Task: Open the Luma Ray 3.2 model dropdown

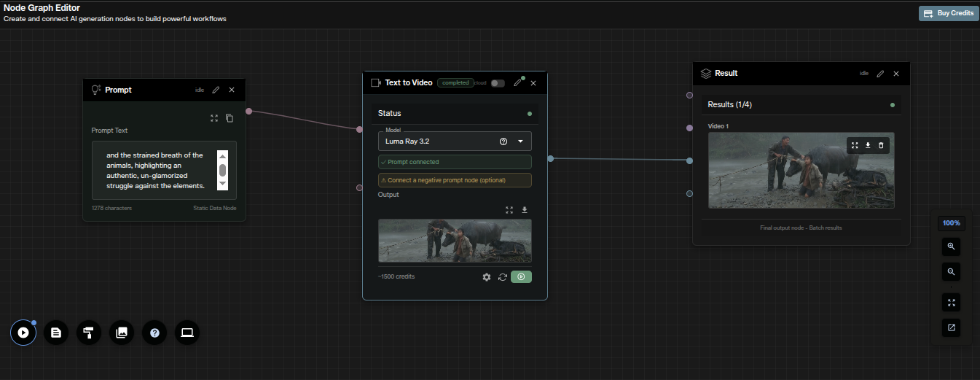Action: coord(520,141)
